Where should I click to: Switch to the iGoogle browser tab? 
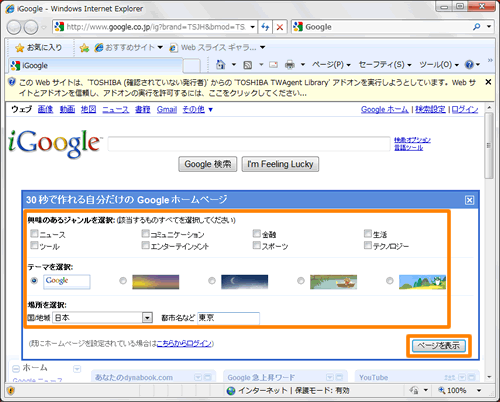coord(95,65)
